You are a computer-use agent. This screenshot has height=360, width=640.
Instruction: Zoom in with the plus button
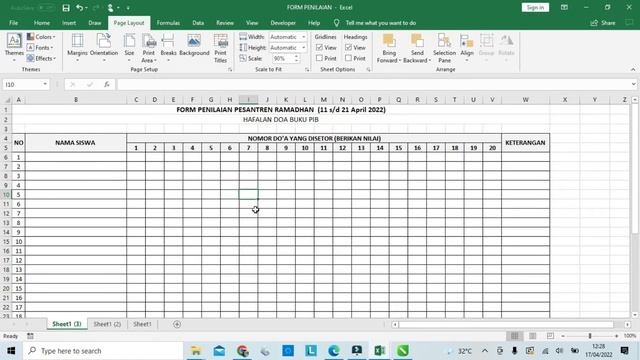(616, 336)
